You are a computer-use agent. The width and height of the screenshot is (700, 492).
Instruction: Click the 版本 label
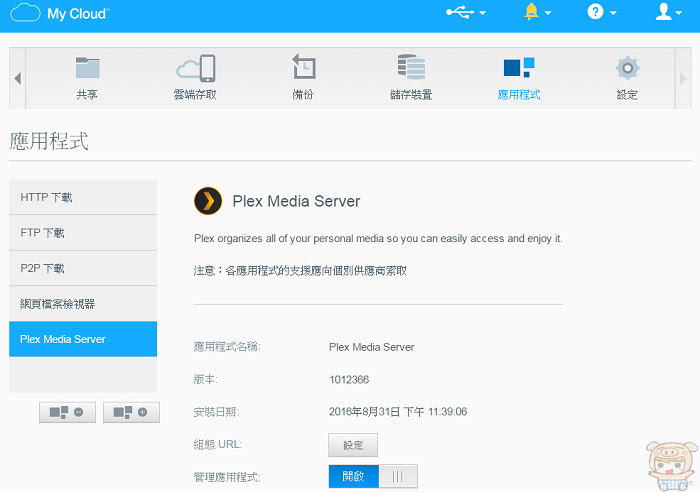(206, 379)
